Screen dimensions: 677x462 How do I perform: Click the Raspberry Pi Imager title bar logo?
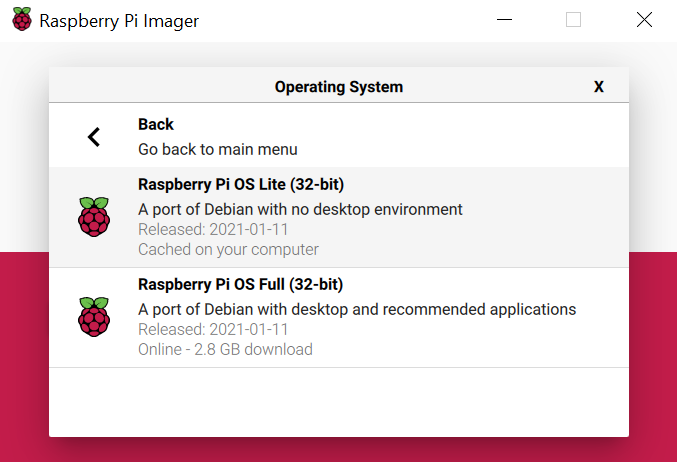point(22,19)
